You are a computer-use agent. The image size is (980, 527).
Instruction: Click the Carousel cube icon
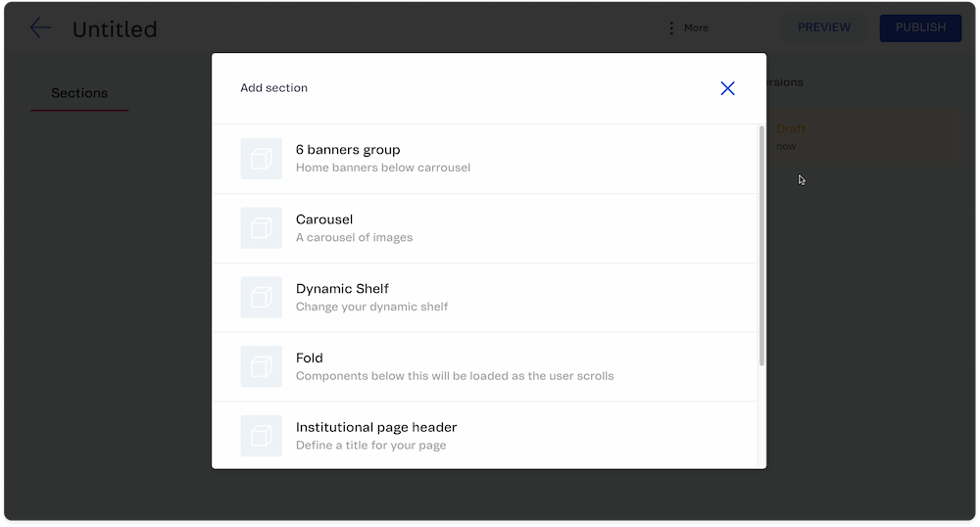(x=262, y=228)
